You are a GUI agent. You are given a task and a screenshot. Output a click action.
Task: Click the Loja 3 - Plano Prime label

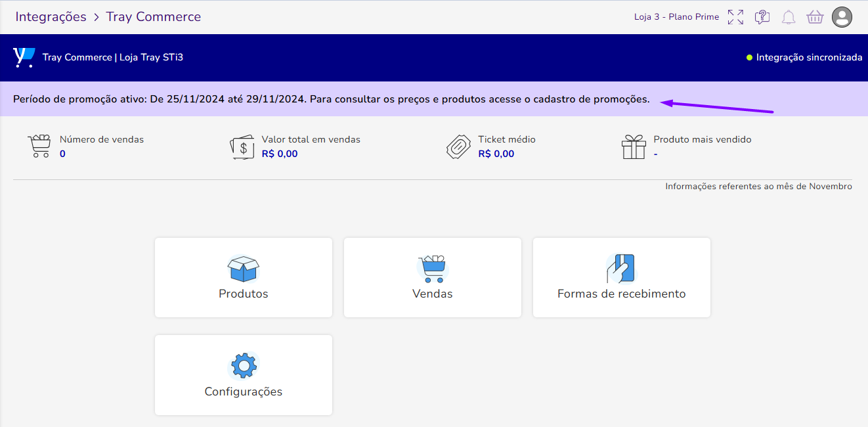coord(676,17)
